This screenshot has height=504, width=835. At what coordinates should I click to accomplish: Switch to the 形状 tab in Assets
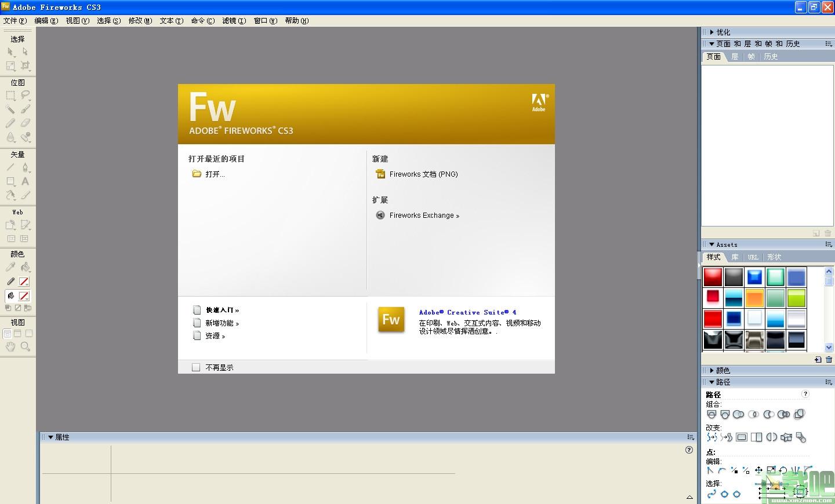(x=774, y=257)
